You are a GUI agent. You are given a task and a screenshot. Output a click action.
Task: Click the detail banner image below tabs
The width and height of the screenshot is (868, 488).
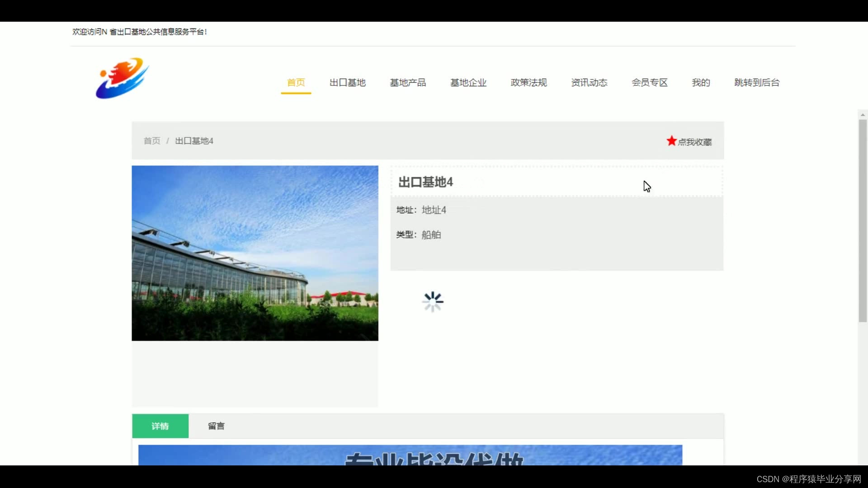coord(410,455)
